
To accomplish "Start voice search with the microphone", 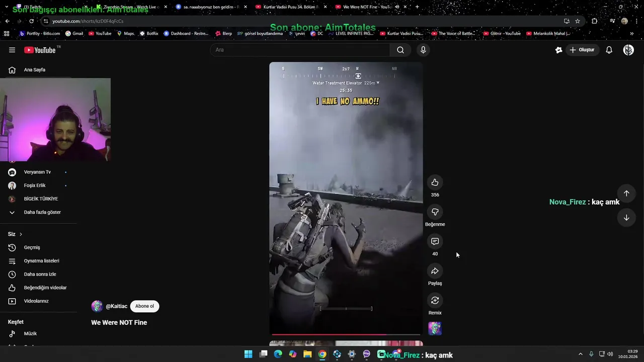I will [x=423, y=50].
